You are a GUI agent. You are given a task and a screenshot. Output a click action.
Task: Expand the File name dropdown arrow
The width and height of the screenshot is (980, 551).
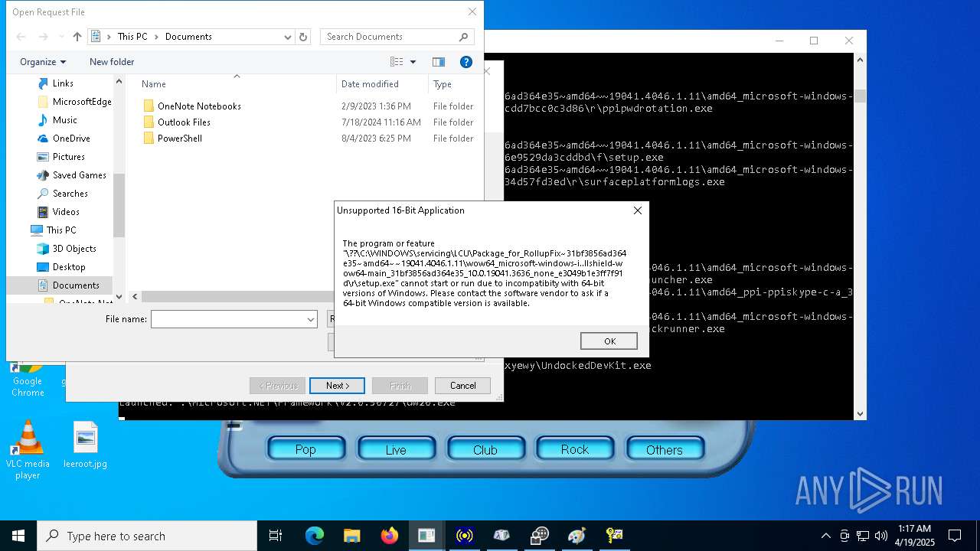(310, 319)
